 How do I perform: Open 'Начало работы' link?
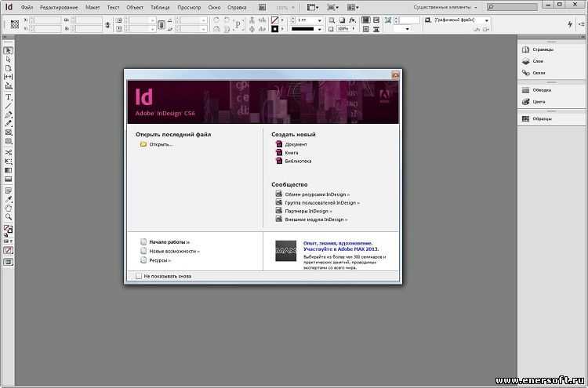pos(169,242)
